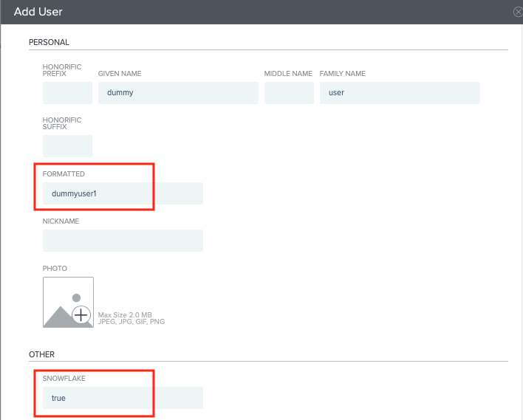Click the Formatted field showing dummyuser1
This screenshot has width=523, height=420.
coord(123,193)
